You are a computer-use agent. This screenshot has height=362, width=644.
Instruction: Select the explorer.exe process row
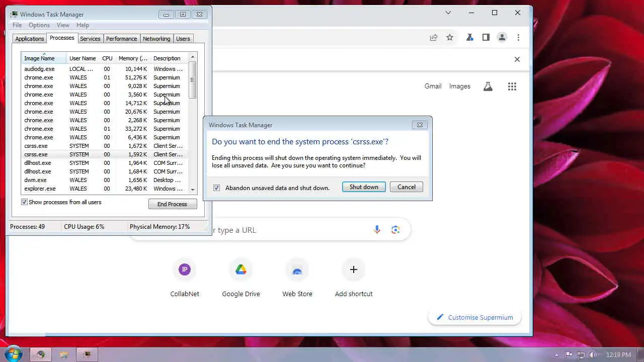[x=105, y=189]
